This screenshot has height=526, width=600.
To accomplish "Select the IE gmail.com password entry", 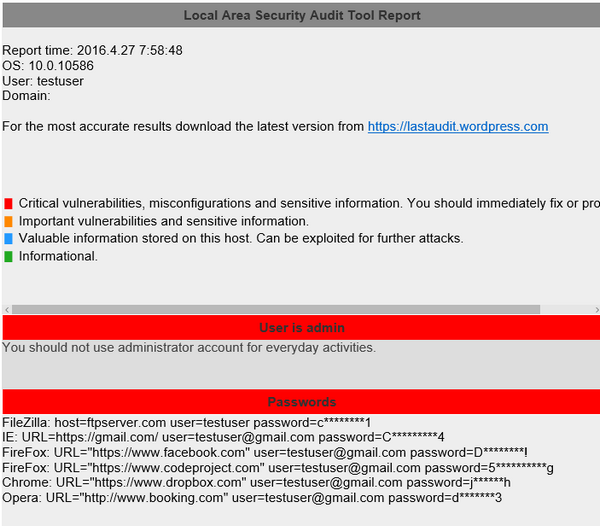I will tap(223, 437).
